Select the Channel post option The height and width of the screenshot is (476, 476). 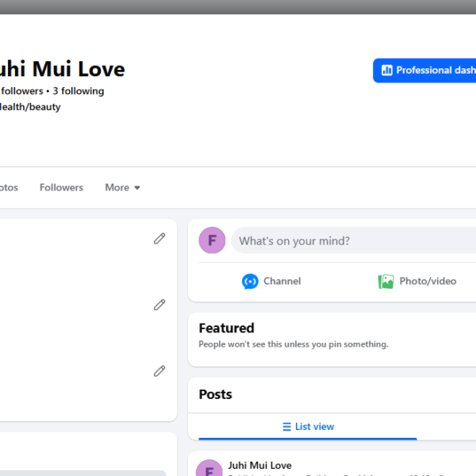coord(271,281)
